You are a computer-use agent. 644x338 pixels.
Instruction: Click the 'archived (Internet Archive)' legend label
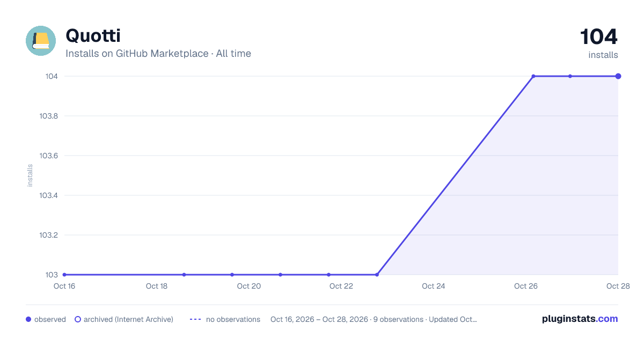[x=128, y=319]
